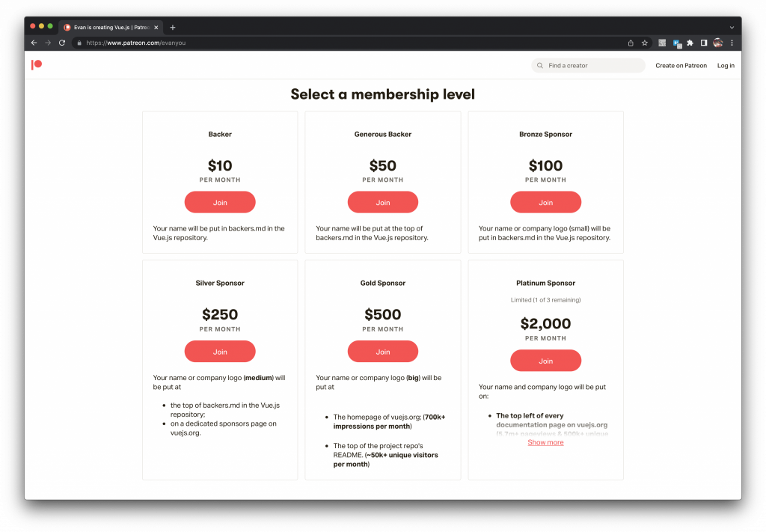The width and height of the screenshot is (766, 532).
Task: Open the browser share icon
Action: pyautogui.click(x=631, y=43)
